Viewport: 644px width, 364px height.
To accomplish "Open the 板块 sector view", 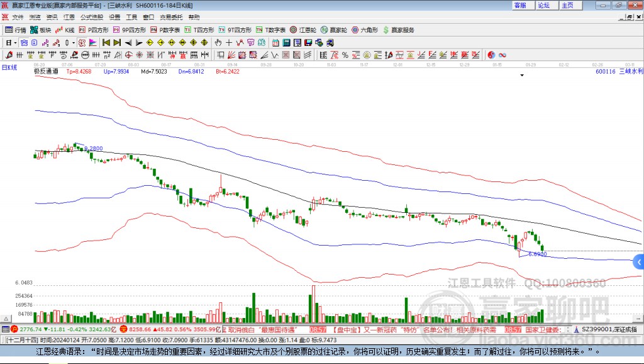I will (x=40, y=30).
